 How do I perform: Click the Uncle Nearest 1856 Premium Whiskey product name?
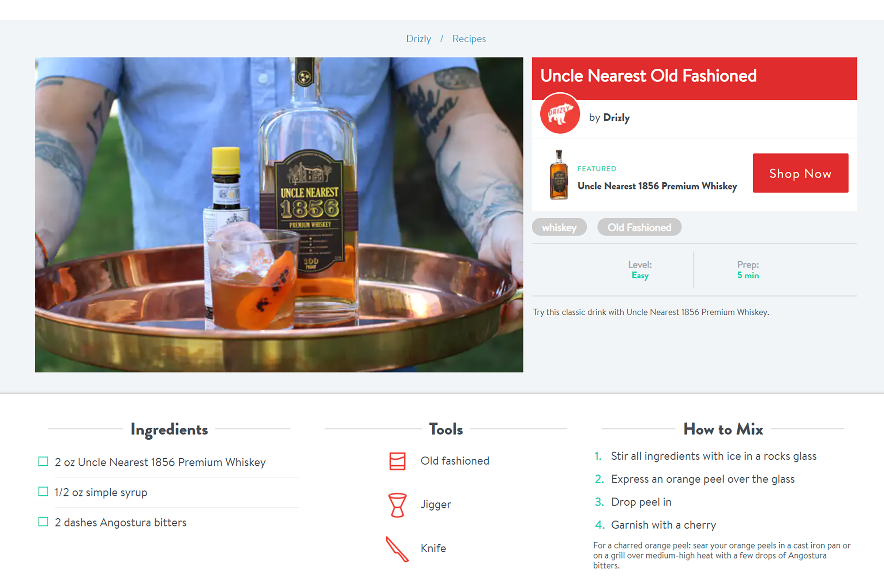pyautogui.click(x=657, y=186)
